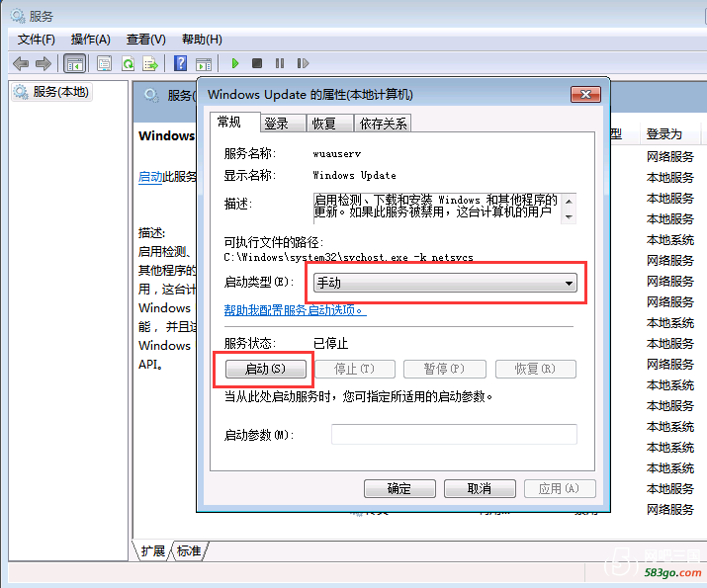Toggle the show/hide console tree icon
The image size is (707, 588).
(x=74, y=63)
